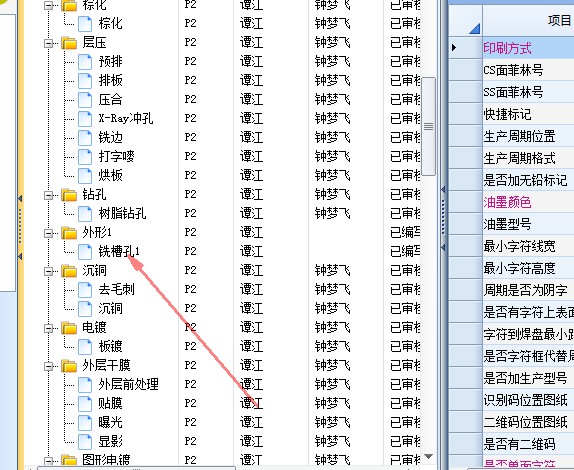Click the 钻孔 folder icon
The width and height of the screenshot is (574, 470).
(x=69, y=195)
